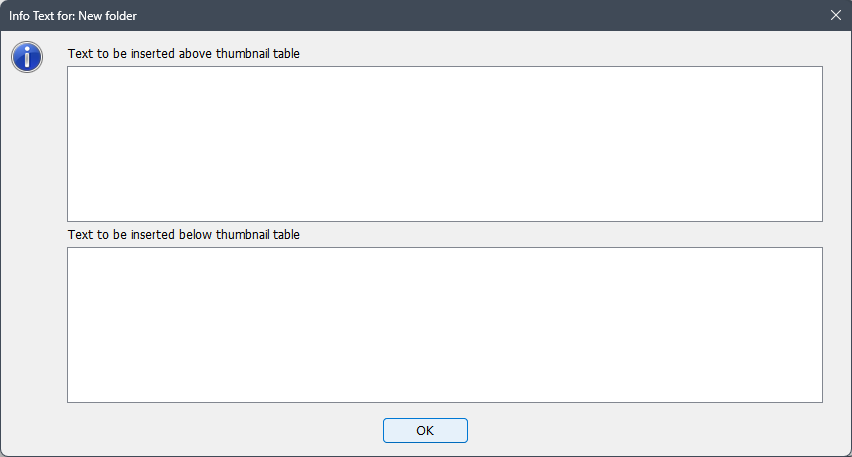Screen dimensions: 852x457
Task: Focus the text box for below thumbnail table
Action: (x=444, y=325)
